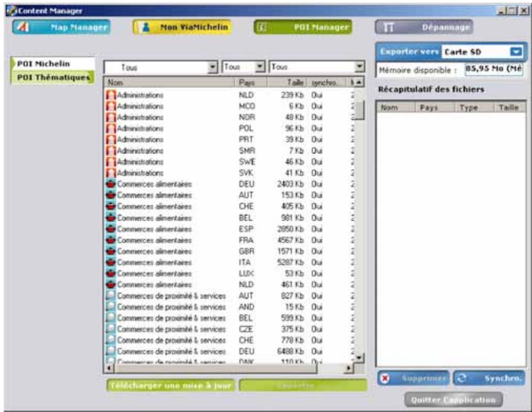The height and width of the screenshot is (412, 532).
Task: Select Commerces de proximité & services AUT row
Action: (229, 296)
